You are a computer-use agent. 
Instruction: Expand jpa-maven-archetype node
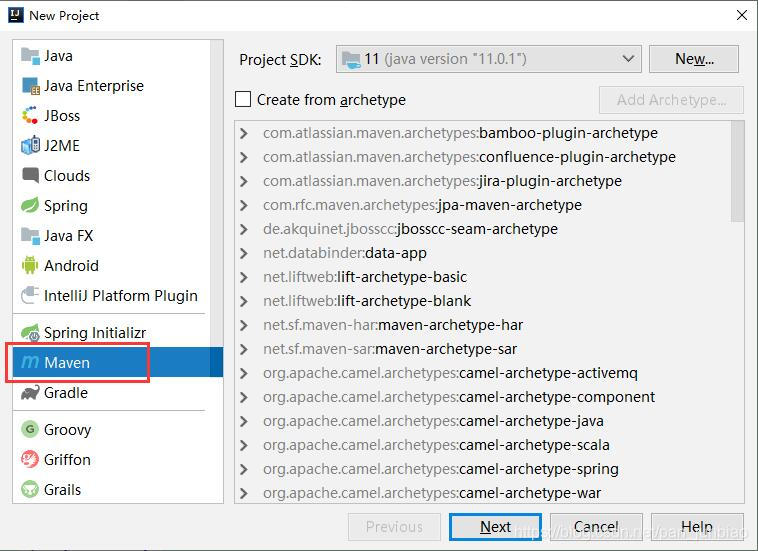pos(244,205)
